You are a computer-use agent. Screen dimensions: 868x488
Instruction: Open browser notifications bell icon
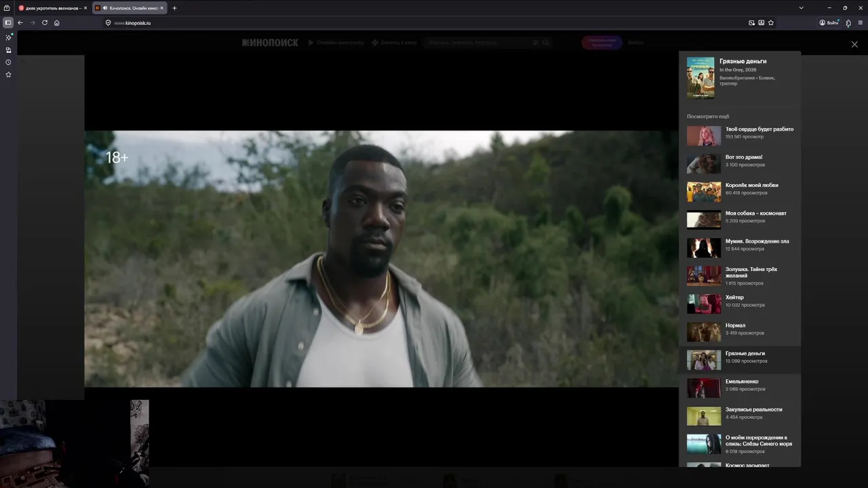(x=848, y=23)
